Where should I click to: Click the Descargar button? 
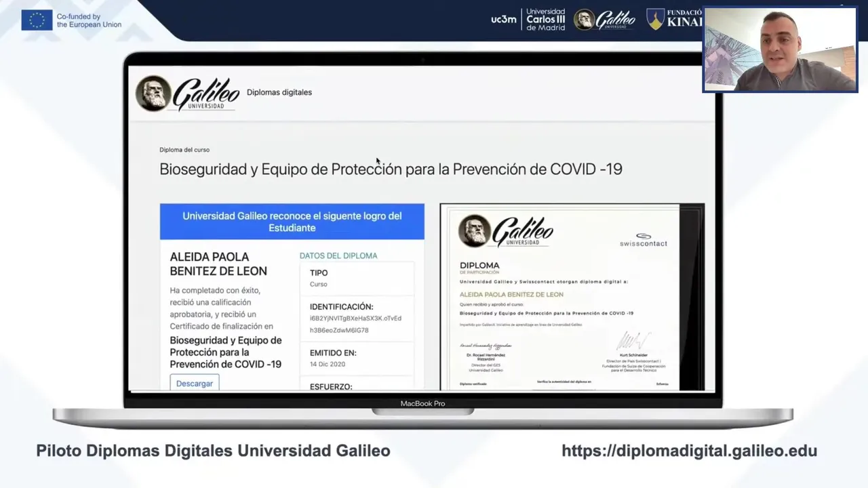point(195,383)
